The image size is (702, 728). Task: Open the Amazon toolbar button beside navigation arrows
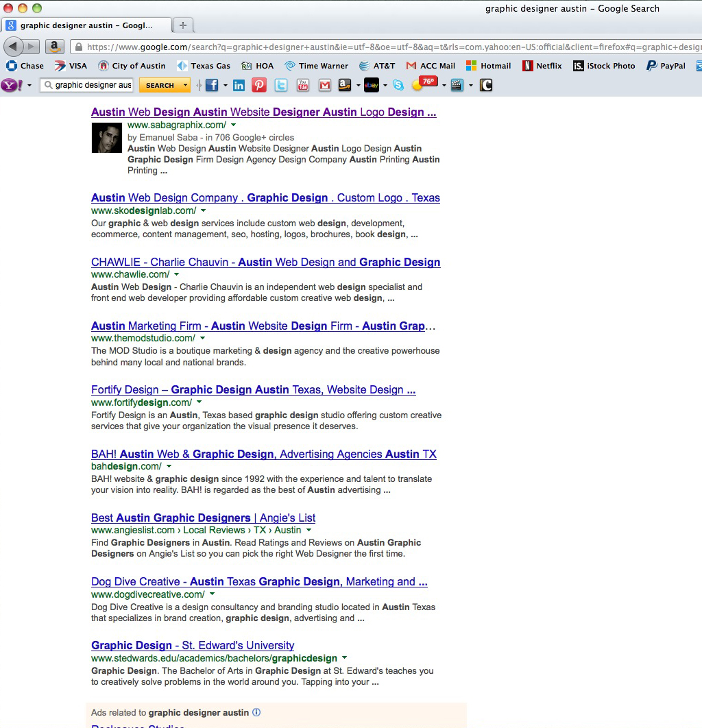pos(54,47)
